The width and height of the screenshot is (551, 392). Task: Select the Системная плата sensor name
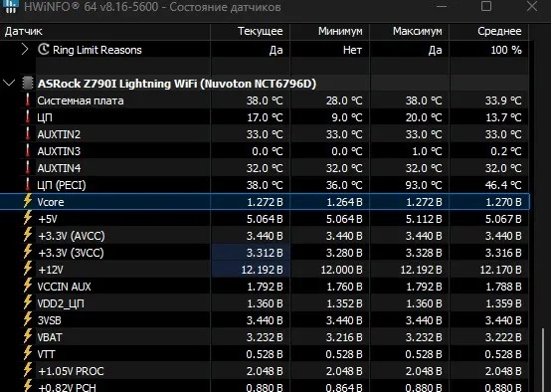[x=81, y=100]
